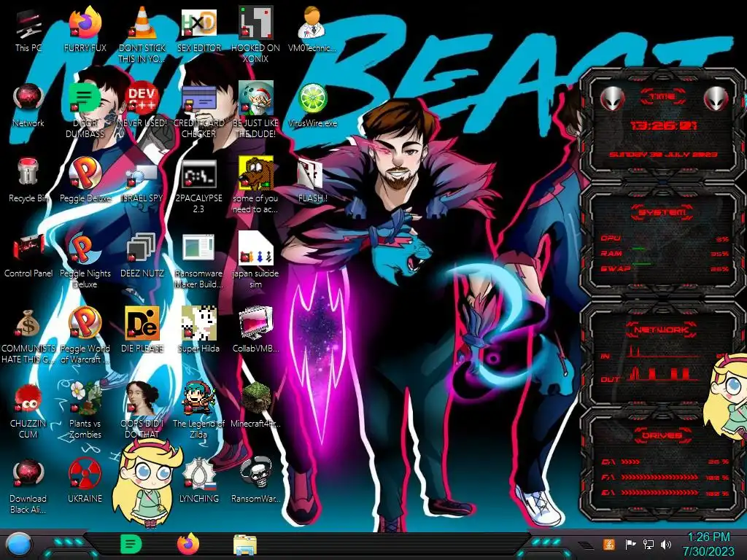Open the taskbar clock showing 1:26 PM

709,544
